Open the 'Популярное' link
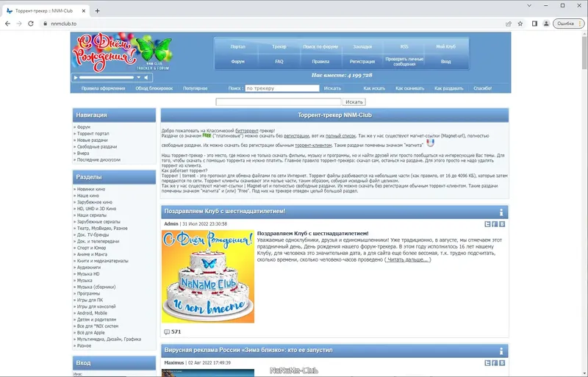This screenshot has height=377, width=588. pyautogui.click(x=195, y=88)
